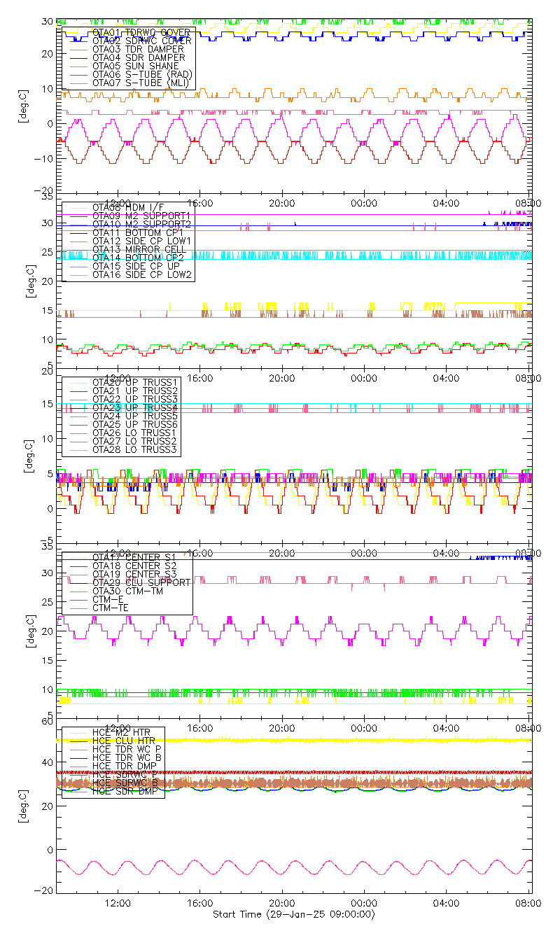Click the OTA04 SDR DAMPER legend entry
Screen dimensions: 560x945
click(x=139, y=57)
